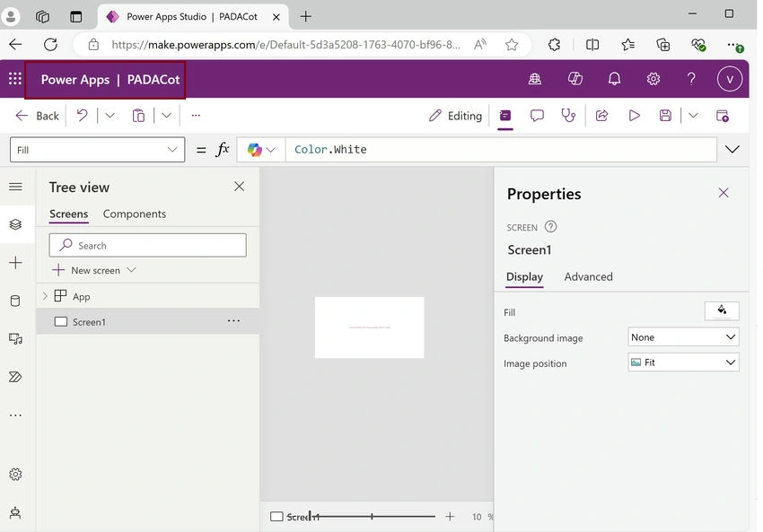Click the publish icon

pyautogui.click(x=722, y=116)
